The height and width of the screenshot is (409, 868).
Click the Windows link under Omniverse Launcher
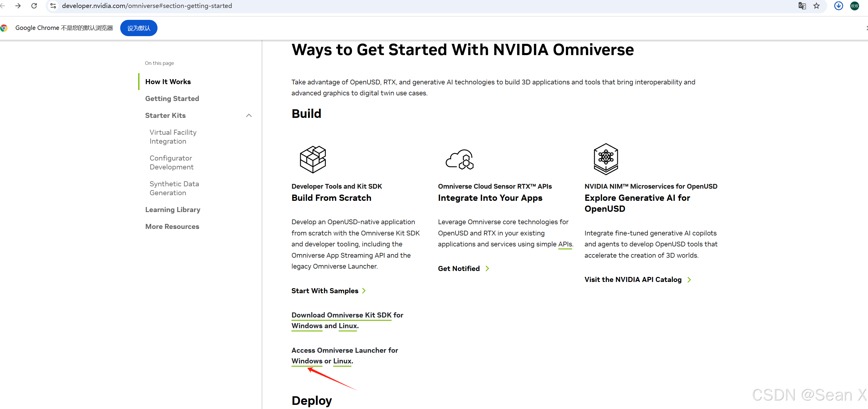click(307, 361)
